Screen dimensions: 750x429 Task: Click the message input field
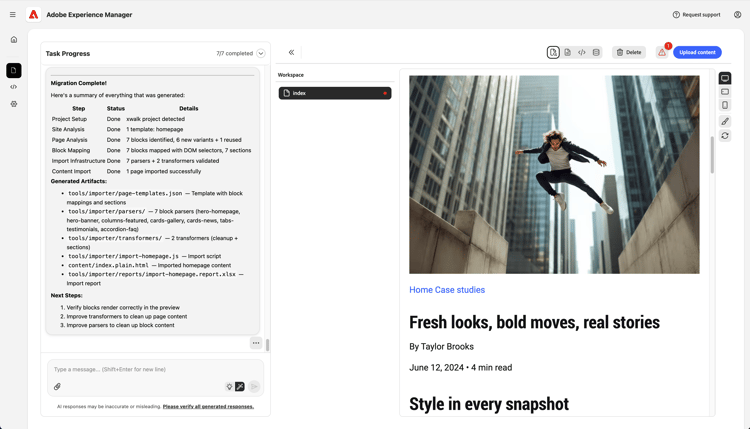[155, 369]
